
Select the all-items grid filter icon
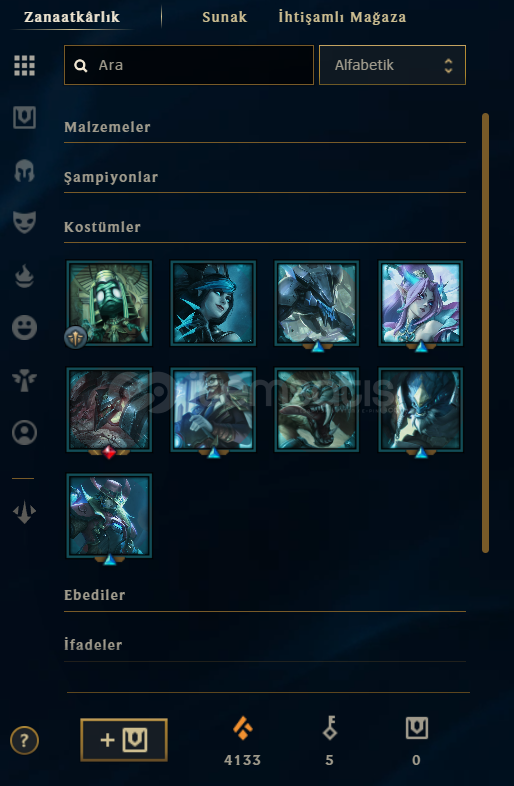click(x=25, y=66)
